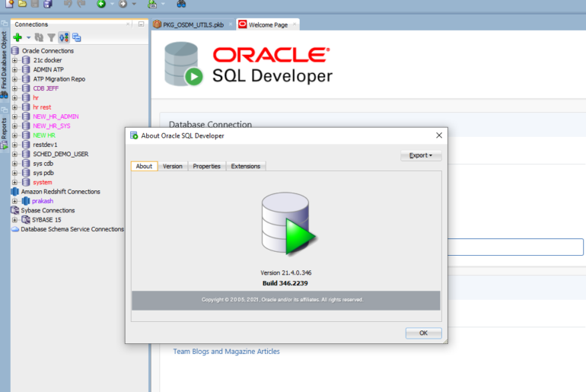The image size is (586, 392).
Task: Open the Back navigation dropdown arrow
Action: tap(112, 4)
